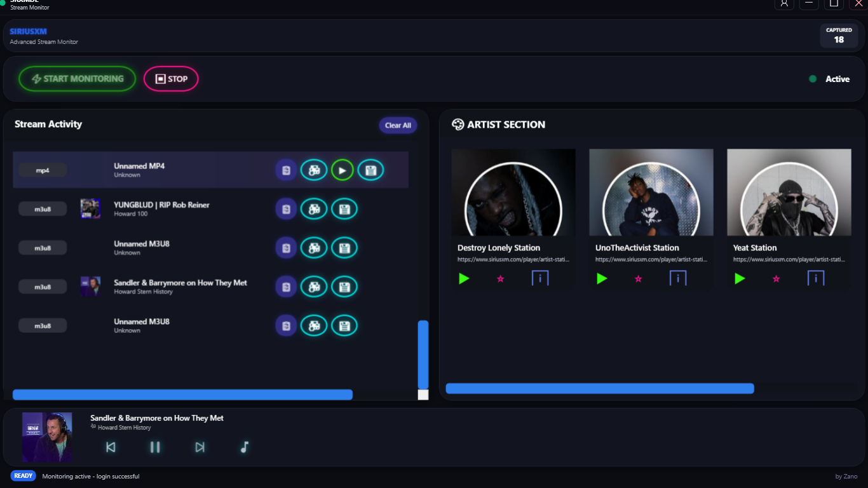Click the CAPTURED 18 counter
Viewport: 868px width, 488px height.
[x=839, y=36]
